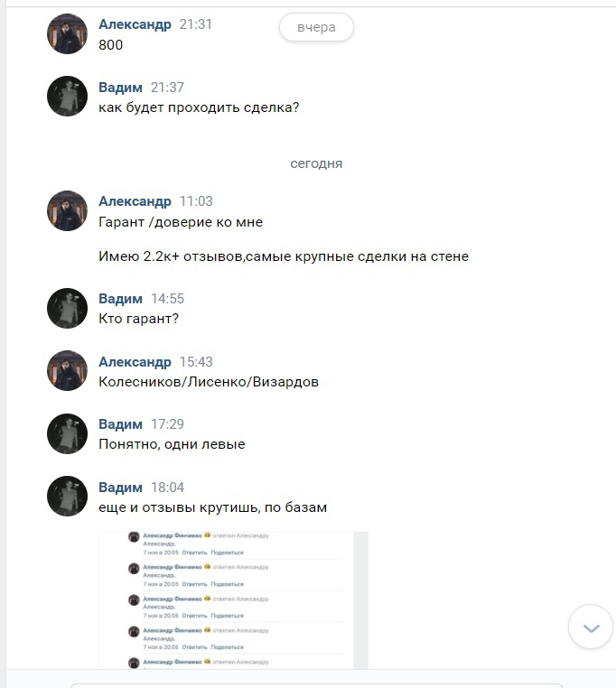Click the Вадим name link at 21:37

pos(120,88)
